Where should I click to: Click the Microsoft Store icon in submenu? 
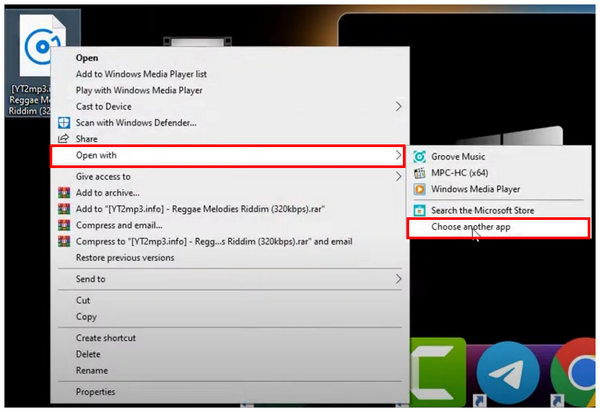tap(419, 210)
